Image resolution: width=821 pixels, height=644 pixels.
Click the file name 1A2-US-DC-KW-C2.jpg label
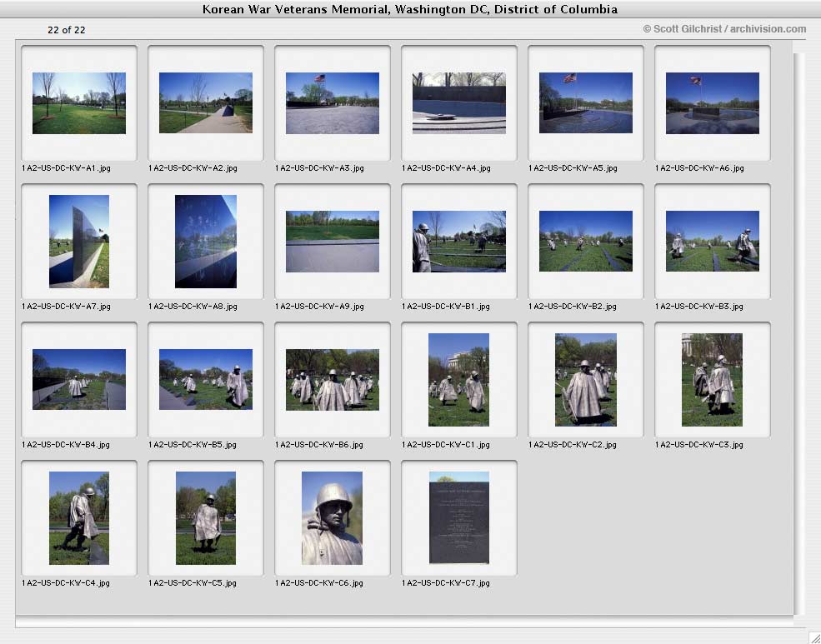[573, 445]
